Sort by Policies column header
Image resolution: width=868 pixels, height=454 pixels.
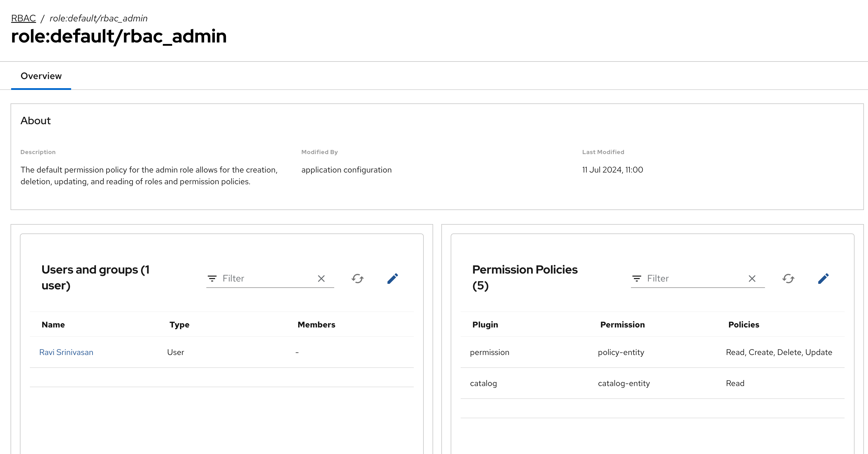point(743,325)
